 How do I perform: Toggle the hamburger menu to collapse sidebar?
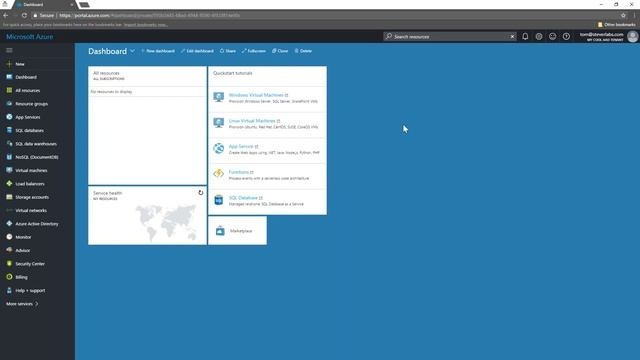click(9, 50)
